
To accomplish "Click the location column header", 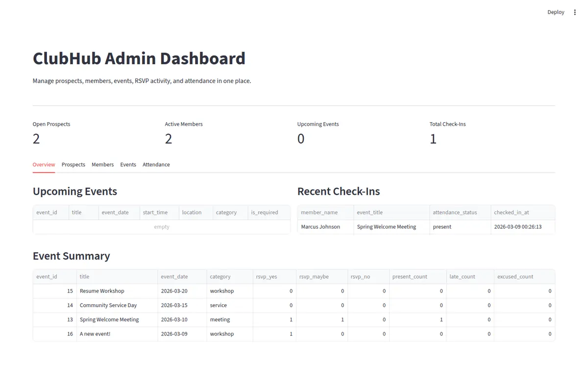I will (x=196, y=212).
